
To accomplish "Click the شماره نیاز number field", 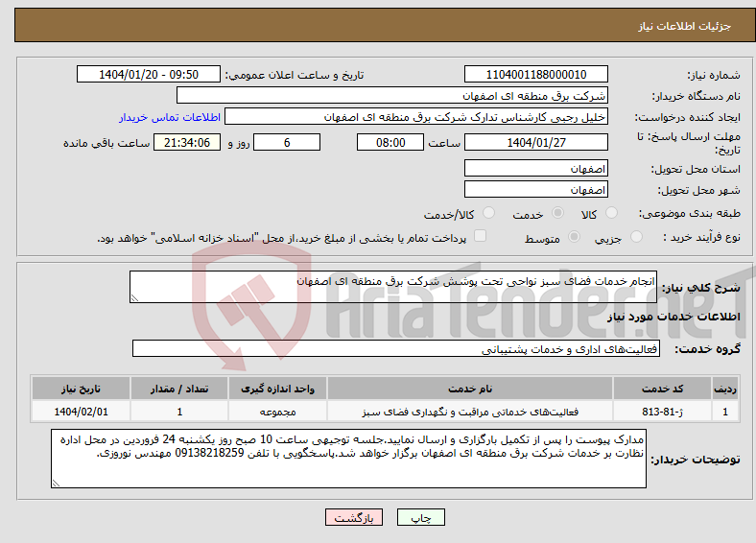I will click(x=535, y=74).
